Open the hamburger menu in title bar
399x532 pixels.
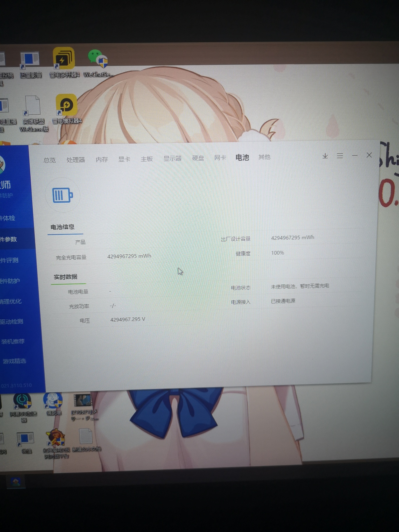[340, 156]
